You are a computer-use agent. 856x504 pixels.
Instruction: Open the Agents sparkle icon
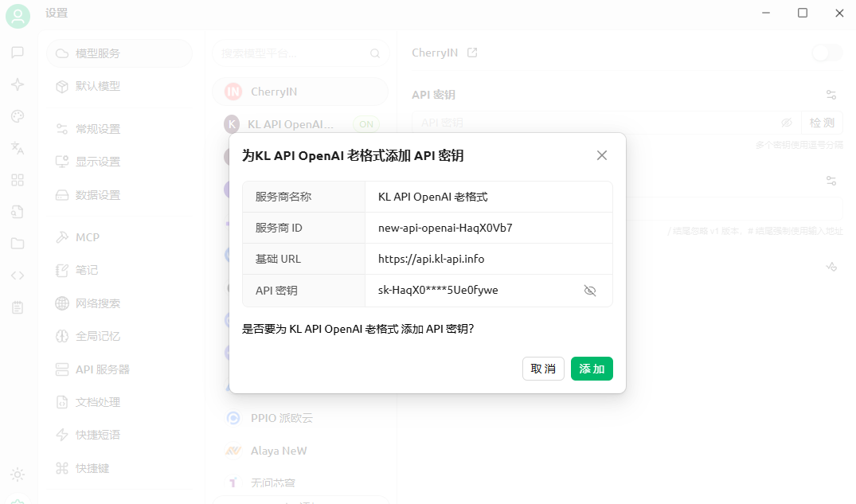coord(18,84)
